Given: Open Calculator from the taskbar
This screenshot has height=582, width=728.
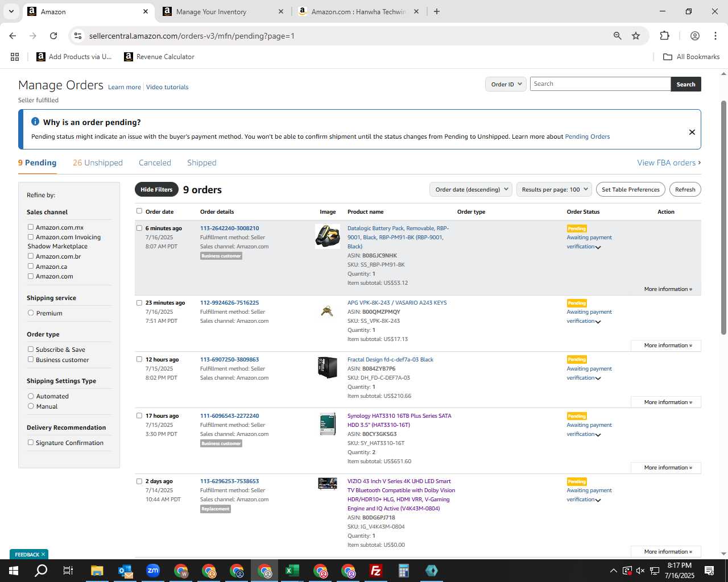Looking at the screenshot, I should pyautogui.click(x=403, y=570).
